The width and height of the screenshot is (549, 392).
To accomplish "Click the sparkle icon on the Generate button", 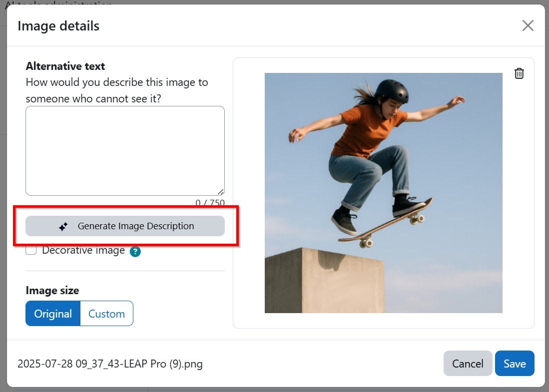I will 63,226.
